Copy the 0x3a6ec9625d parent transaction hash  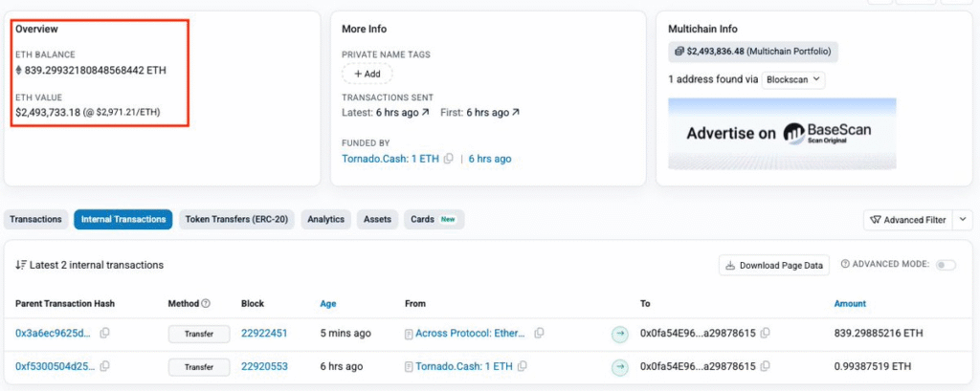(x=105, y=334)
